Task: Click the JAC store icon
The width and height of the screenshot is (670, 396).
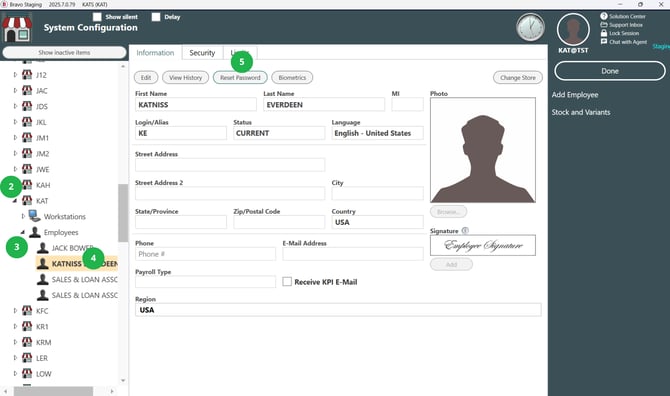Action: (x=27, y=91)
